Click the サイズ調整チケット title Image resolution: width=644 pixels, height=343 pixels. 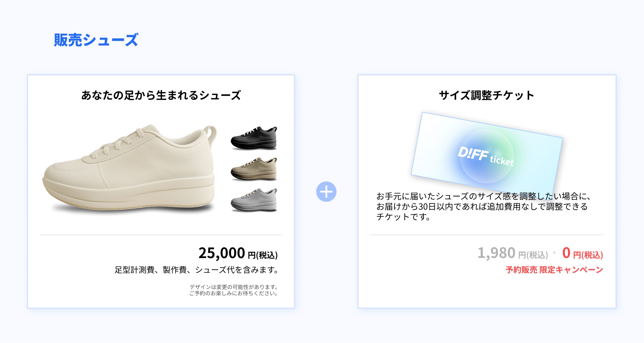click(x=487, y=95)
